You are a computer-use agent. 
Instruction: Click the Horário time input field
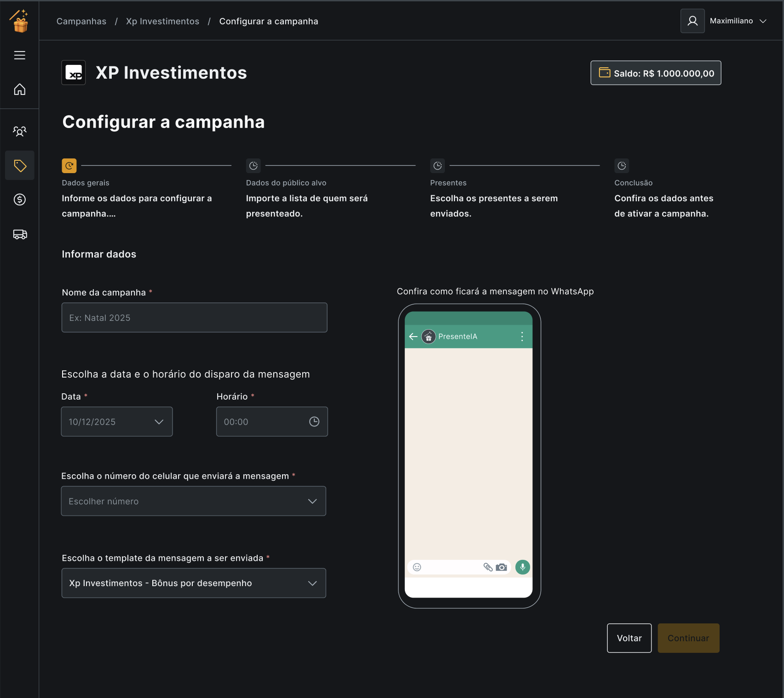[x=272, y=422]
